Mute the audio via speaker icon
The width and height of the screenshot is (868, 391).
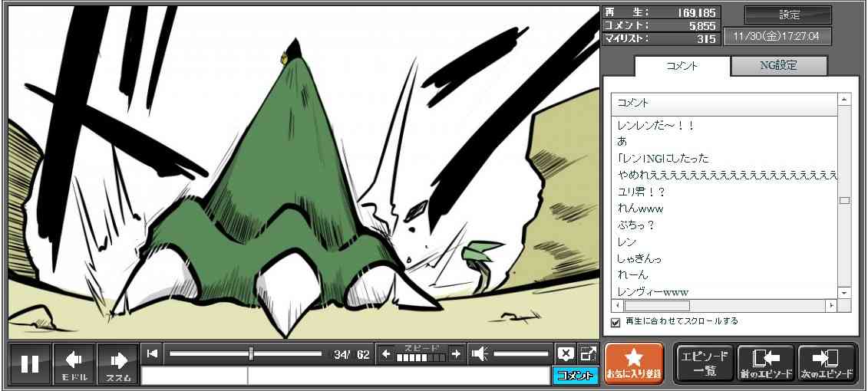480,353
